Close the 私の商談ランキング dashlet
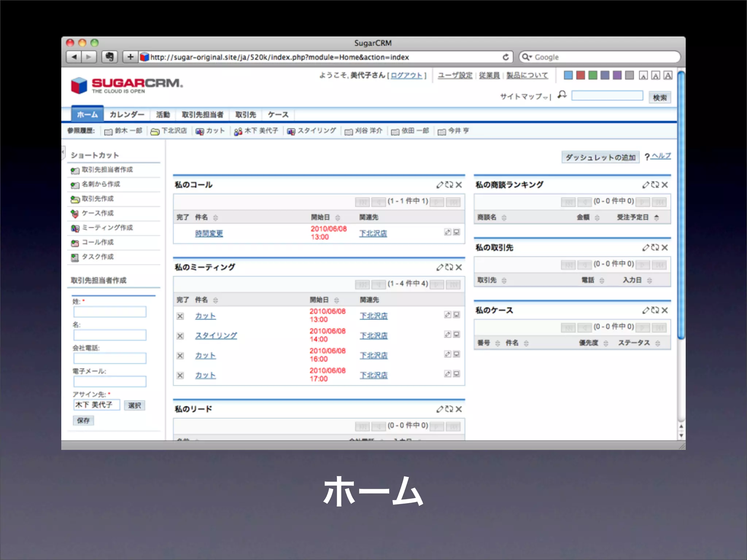Image resolution: width=747 pixels, height=560 pixels. coord(665,185)
